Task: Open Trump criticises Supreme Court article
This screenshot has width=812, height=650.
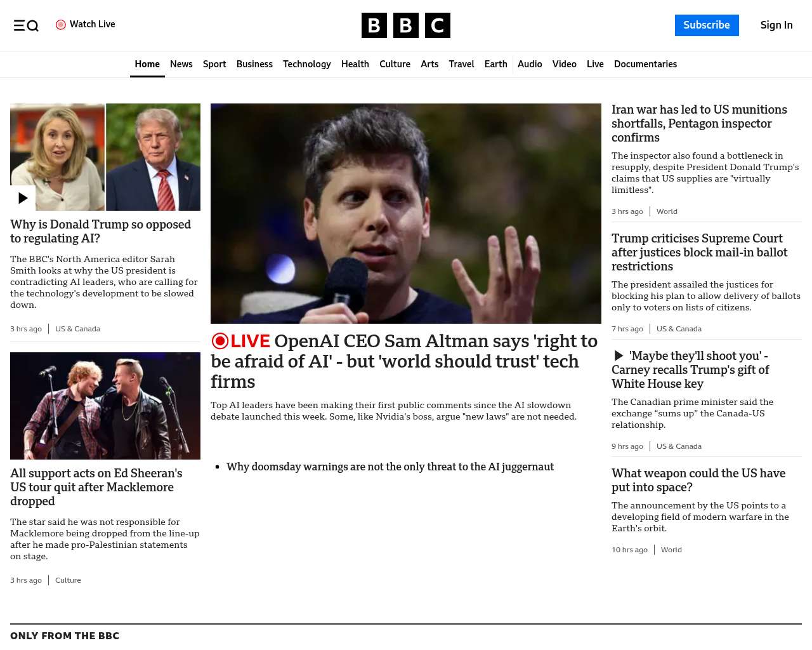Action: click(x=699, y=253)
